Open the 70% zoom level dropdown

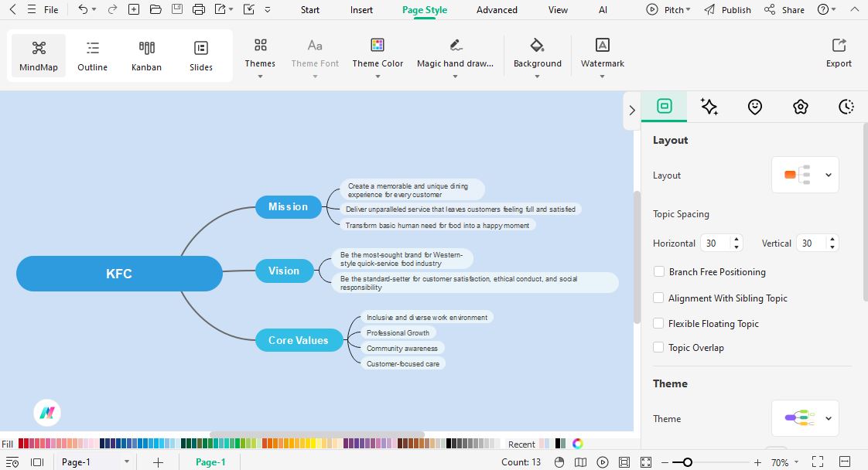point(784,462)
